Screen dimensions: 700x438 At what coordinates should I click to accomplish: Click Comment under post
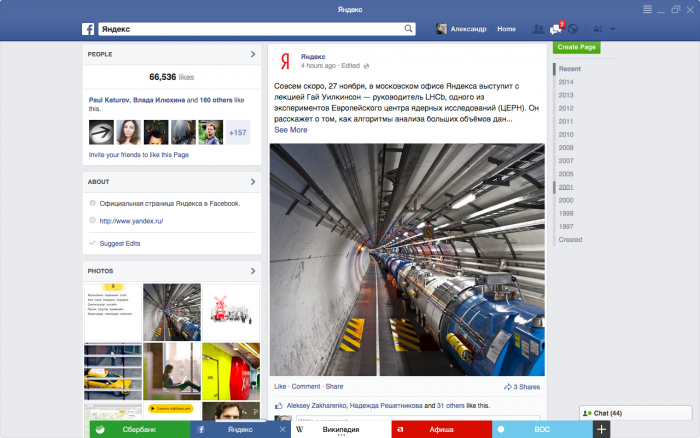[306, 387]
